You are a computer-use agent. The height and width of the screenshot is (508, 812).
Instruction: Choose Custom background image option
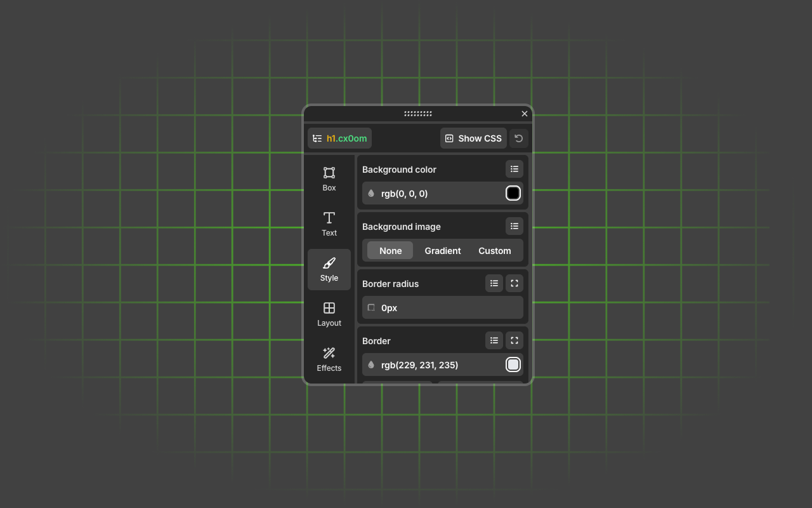(494, 251)
